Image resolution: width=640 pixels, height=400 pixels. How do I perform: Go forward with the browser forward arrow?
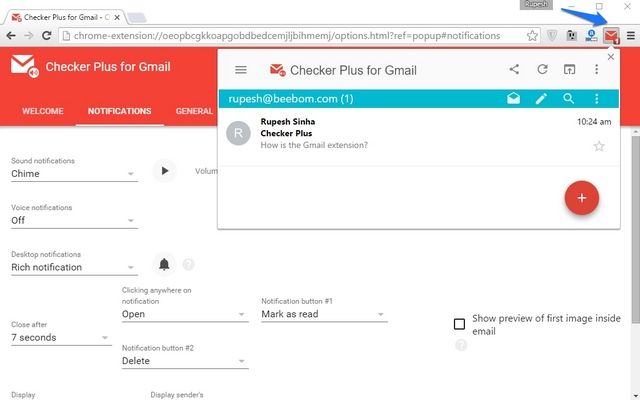click(x=29, y=36)
